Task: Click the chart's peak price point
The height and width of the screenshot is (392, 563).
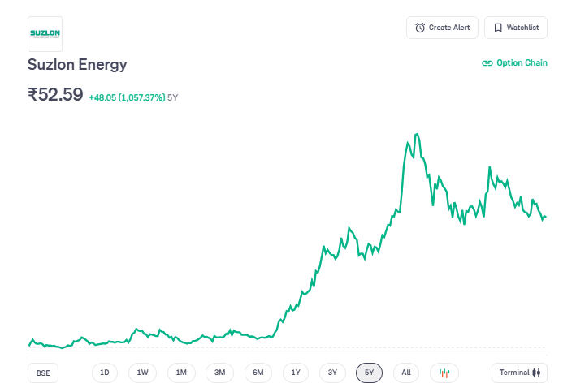Action: click(417, 134)
